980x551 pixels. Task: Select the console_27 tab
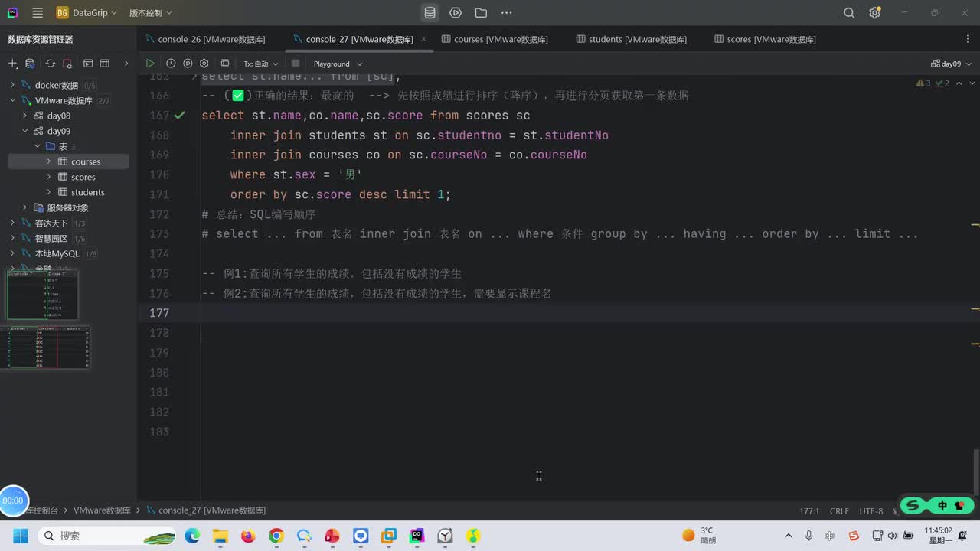click(353, 39)
